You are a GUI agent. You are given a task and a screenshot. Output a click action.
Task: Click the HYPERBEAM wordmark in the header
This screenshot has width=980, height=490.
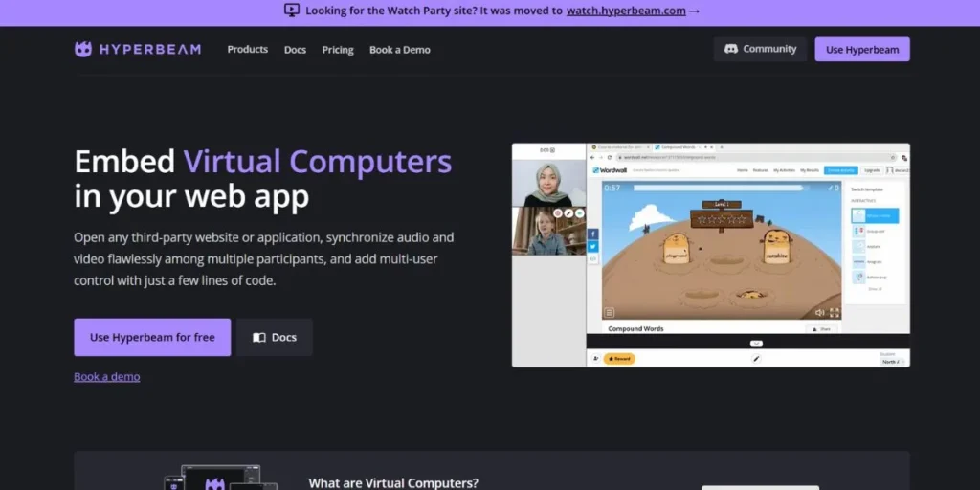[150, 50]
